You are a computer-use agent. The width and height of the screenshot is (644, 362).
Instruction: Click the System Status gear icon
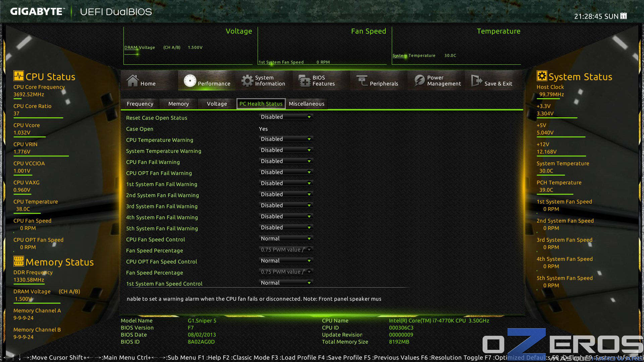pos(542,76)
